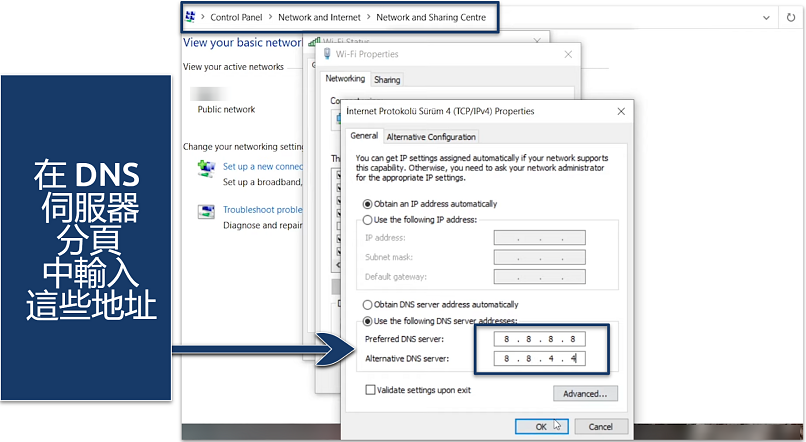This screenshot has height=442, width=806.
Task: Close the Wi-Fi Properties window with X
Action: 569,54
